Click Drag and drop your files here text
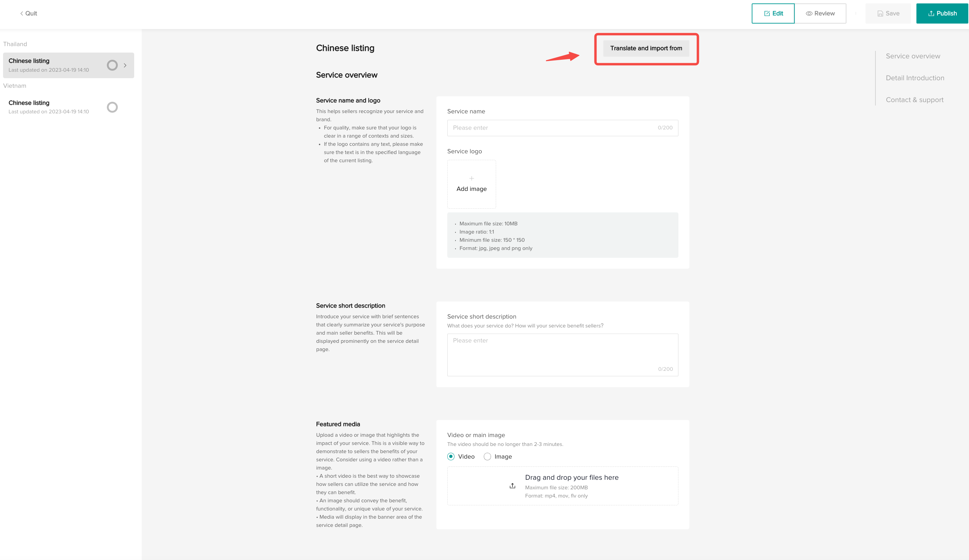 [572, 477]
